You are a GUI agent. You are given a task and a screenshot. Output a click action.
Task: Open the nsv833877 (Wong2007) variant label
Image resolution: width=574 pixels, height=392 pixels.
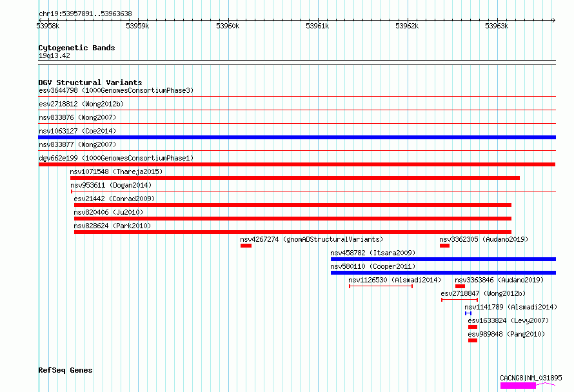tap(77, 144)
